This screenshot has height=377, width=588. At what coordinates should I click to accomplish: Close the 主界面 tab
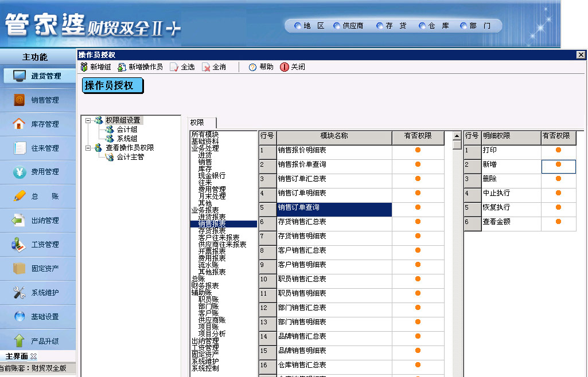(33, 356)
